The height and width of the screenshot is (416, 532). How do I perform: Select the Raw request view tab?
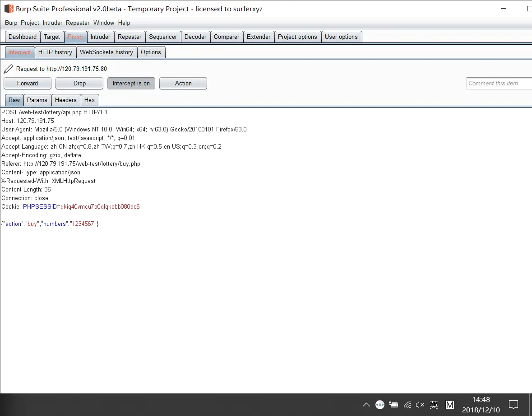(14, 100)
